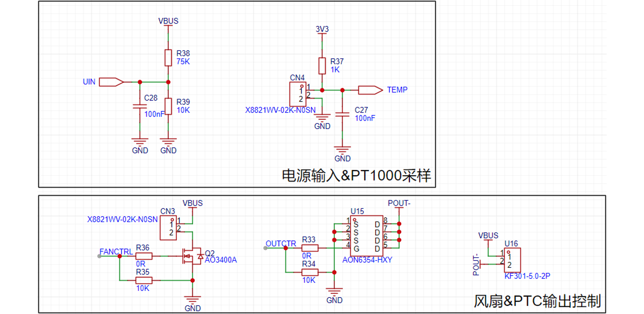The width and height of the screenshot is (644, 314).
Task: Click the 风扇&PTC输出控制 title text
Action: [x=537, y=301]
